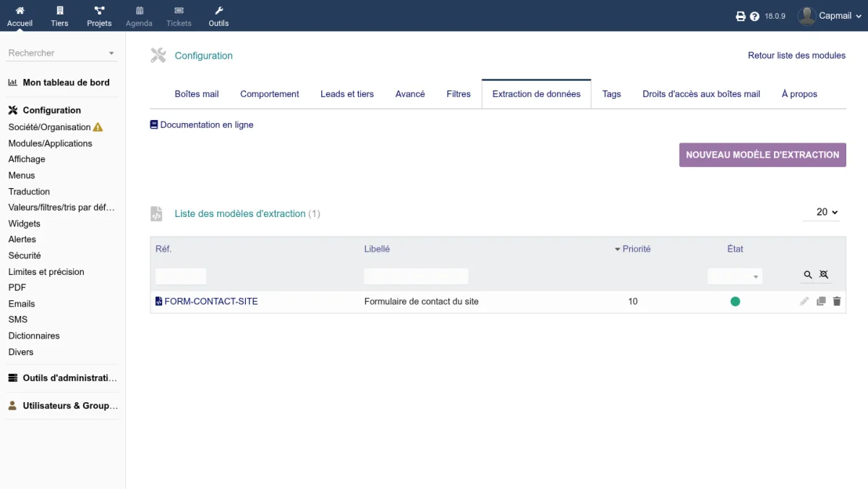Expand Utilisateurs & Groupes menu section
Image resolution: width=868 pixels, height=489 pixels.
coord(62,406)
